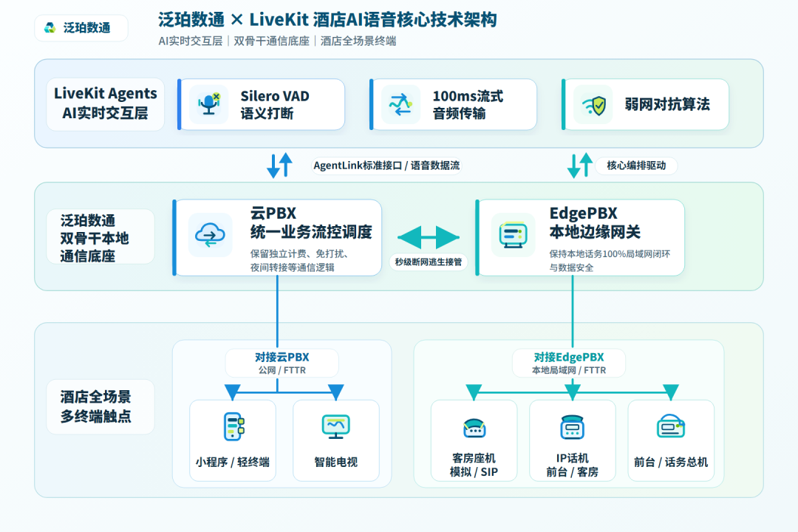798x532 pixels.
Task: Click the blue up-down arrows near AgentLink
Action: point(279,165)
